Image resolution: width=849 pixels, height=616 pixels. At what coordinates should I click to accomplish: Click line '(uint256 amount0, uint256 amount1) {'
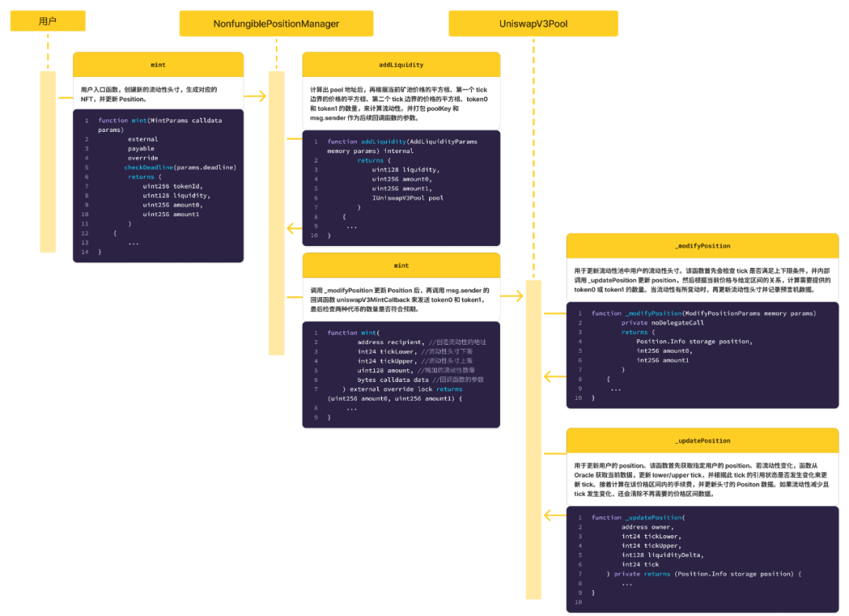395,399
